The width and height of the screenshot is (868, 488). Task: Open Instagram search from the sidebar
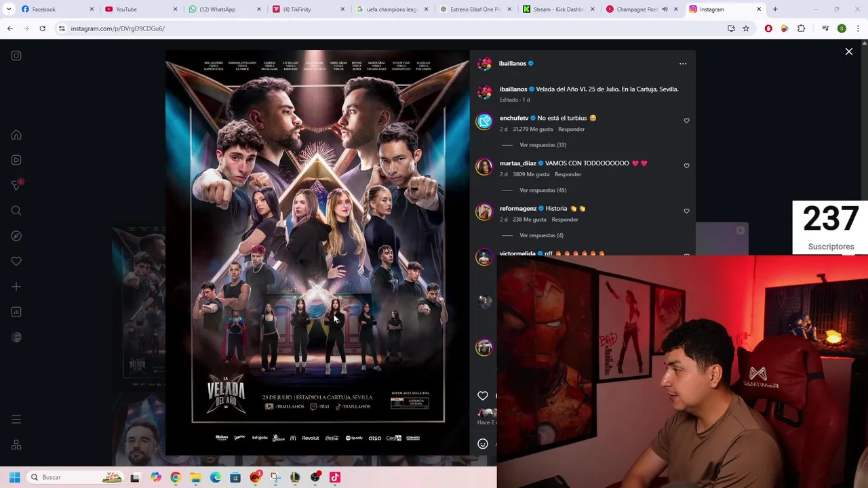[16, 211]
